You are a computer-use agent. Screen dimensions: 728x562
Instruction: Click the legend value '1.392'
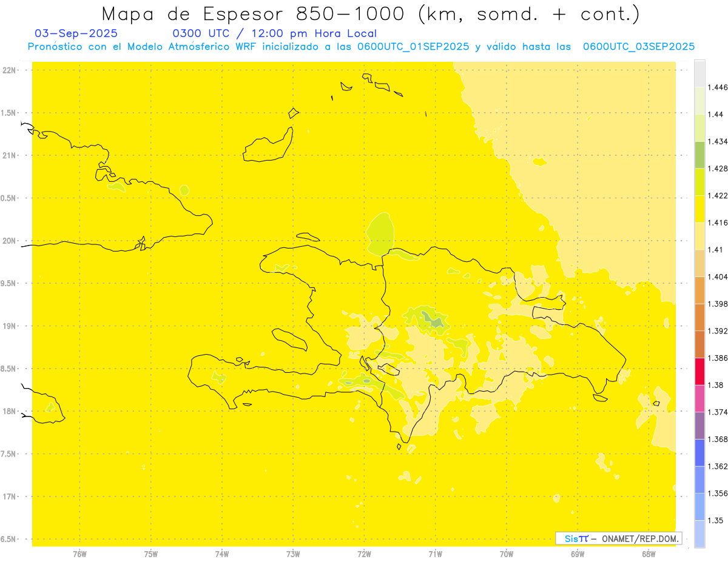pyautogui.click(x=718, y=331)
